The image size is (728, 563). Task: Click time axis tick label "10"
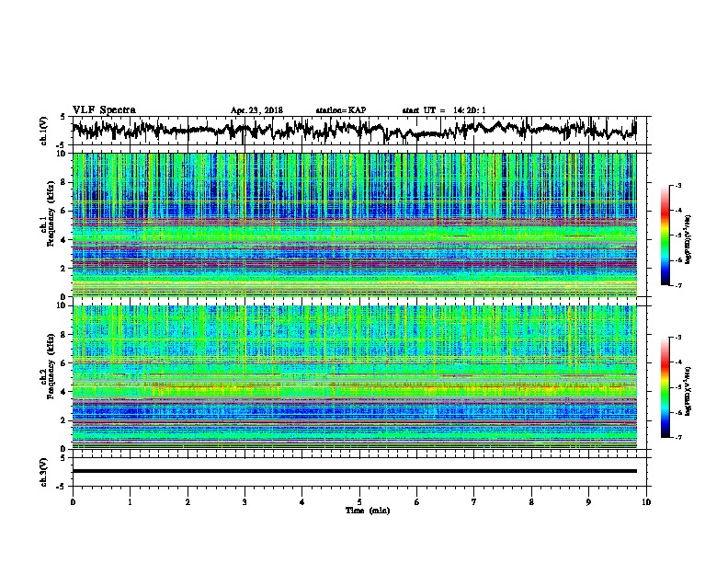pos(646,502)
